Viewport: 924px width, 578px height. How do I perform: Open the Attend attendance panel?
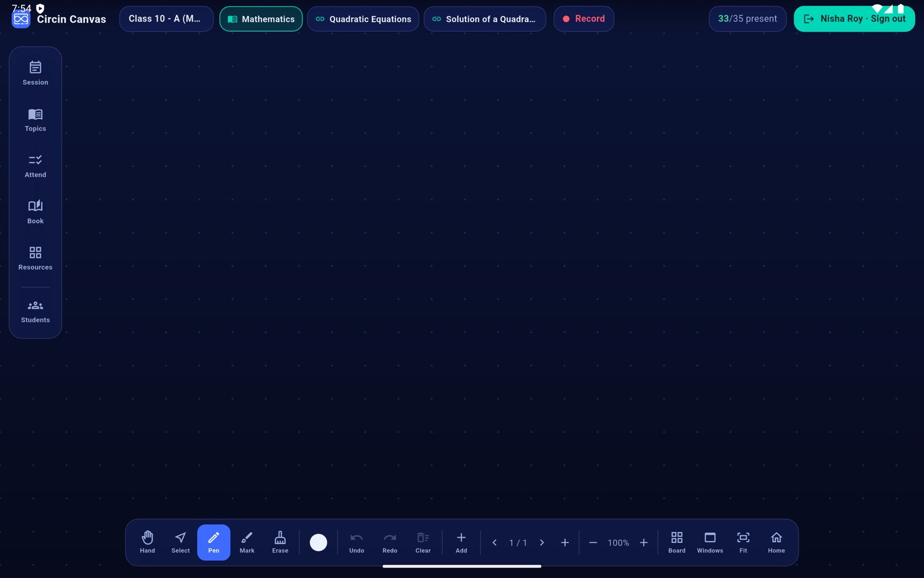point(35,166)
